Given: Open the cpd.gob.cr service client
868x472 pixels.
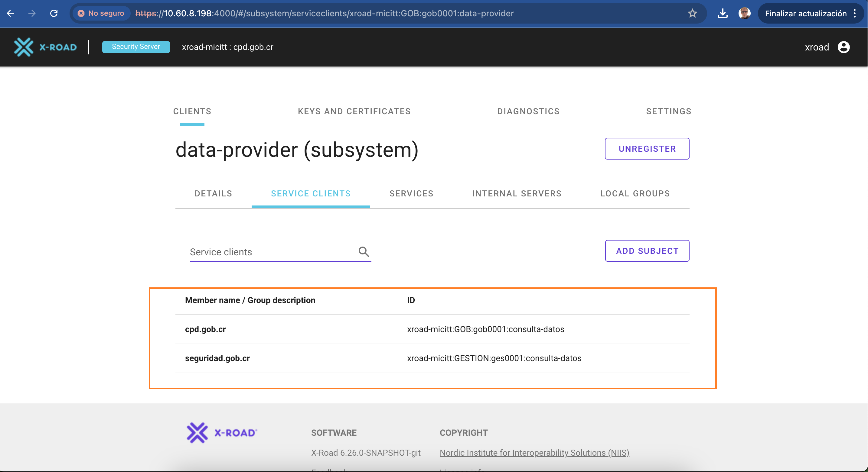Looking at the screenshot, I should (205, 329).
